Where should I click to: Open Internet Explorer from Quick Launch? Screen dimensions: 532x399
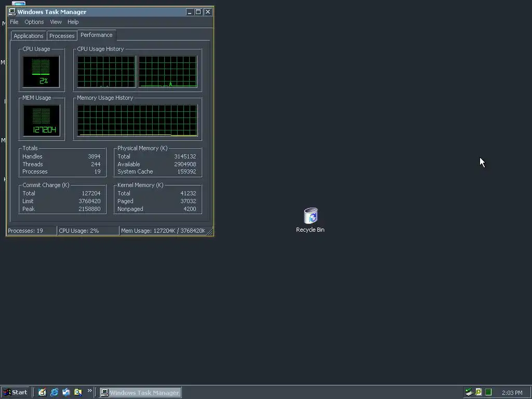click(54, 392)
